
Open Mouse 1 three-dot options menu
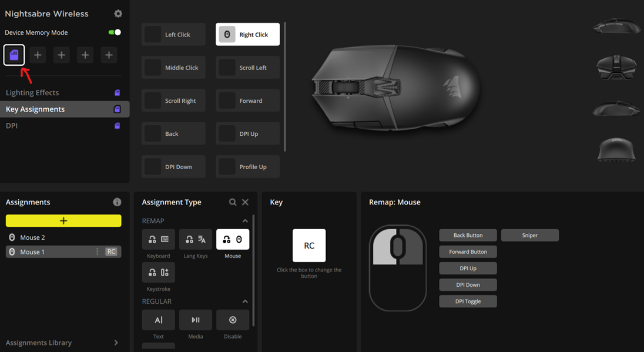pyautogui.click(x=98, y=252)
